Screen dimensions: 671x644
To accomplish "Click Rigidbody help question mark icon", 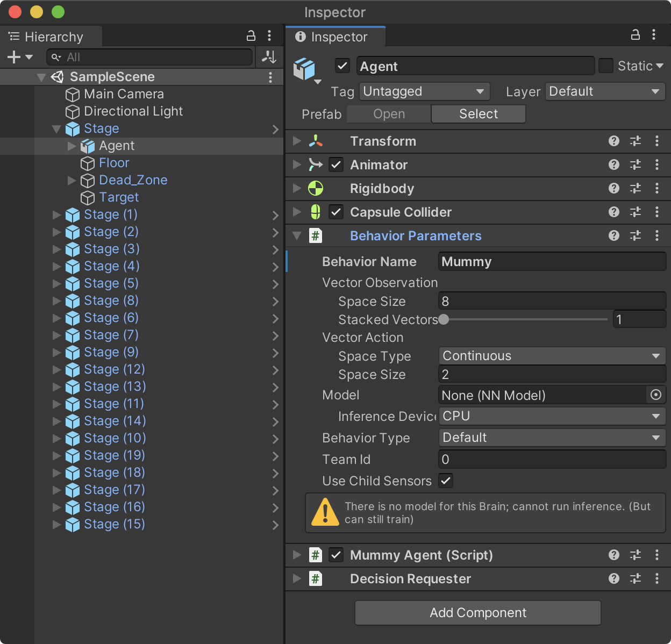I will [x=614, y=188].
